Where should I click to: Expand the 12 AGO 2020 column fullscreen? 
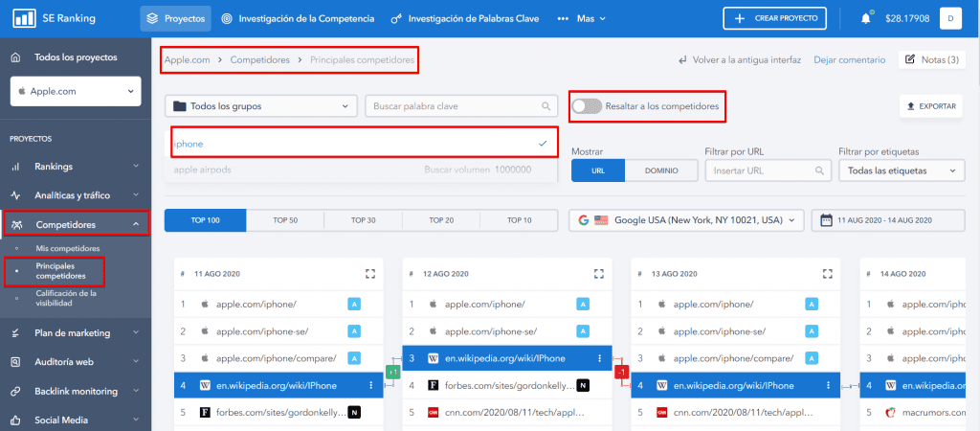(599, 273)
